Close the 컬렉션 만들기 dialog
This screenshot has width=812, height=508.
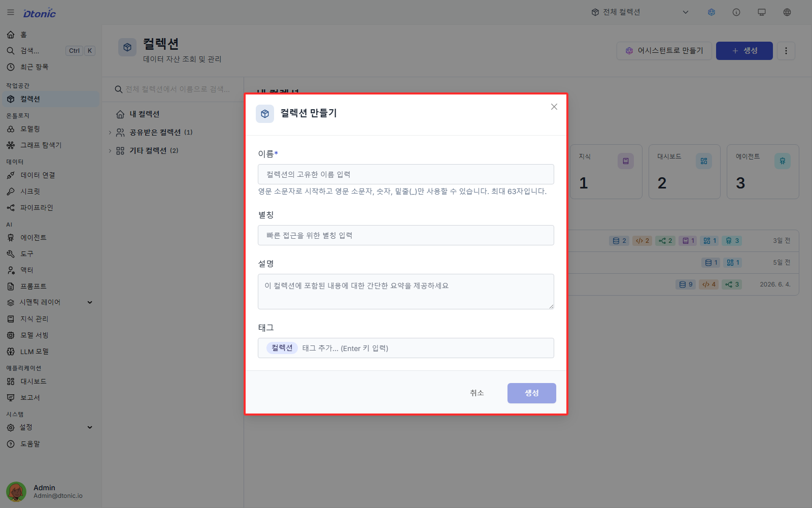(x=554, y=107)
